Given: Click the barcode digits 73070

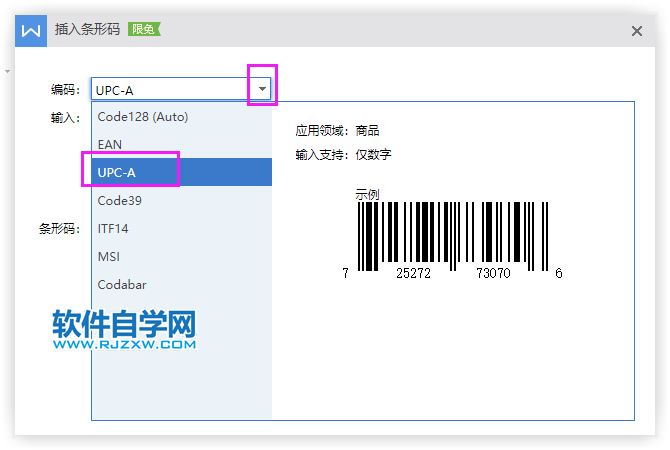Looking at the screenshot, I should click(494, 273).
